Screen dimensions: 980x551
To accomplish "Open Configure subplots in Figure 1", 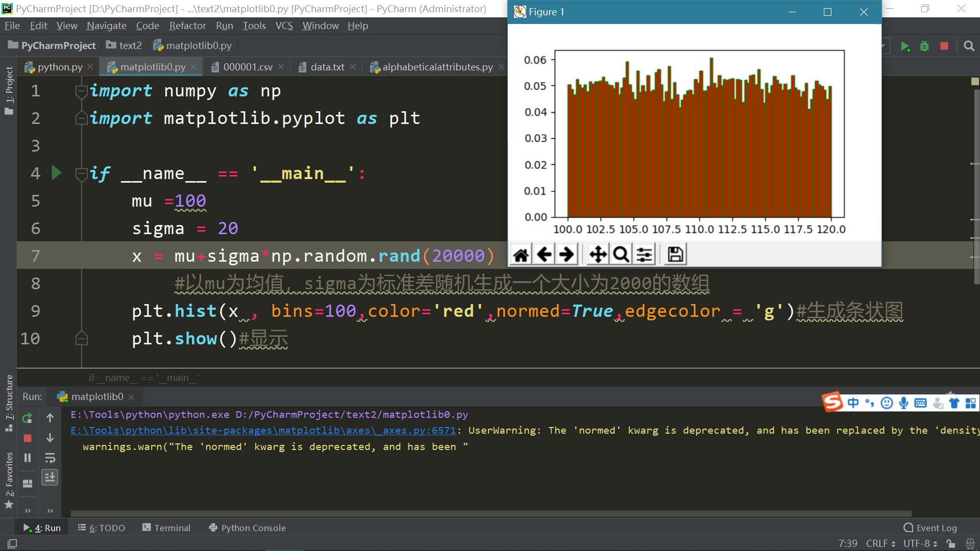I will [x=644, y=255].
